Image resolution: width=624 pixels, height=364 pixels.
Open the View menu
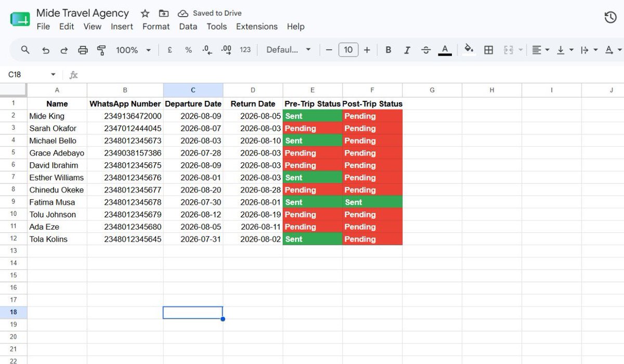coord(93,27)
